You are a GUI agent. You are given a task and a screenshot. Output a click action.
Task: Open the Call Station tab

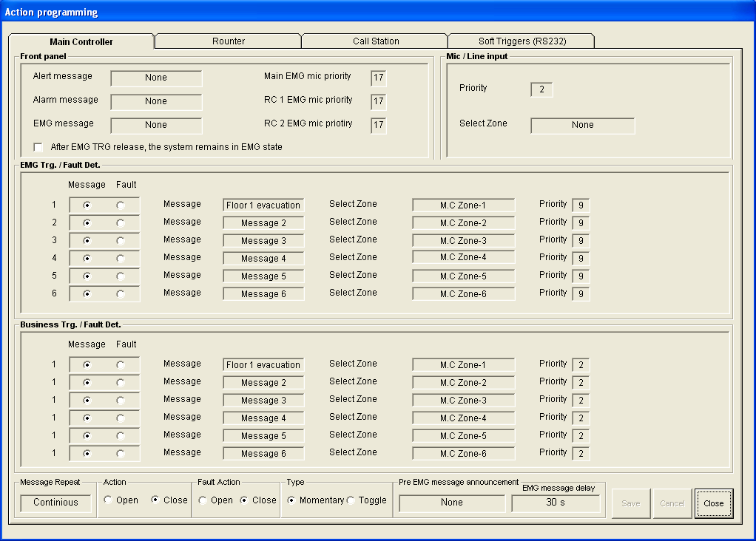click(375, 41)
